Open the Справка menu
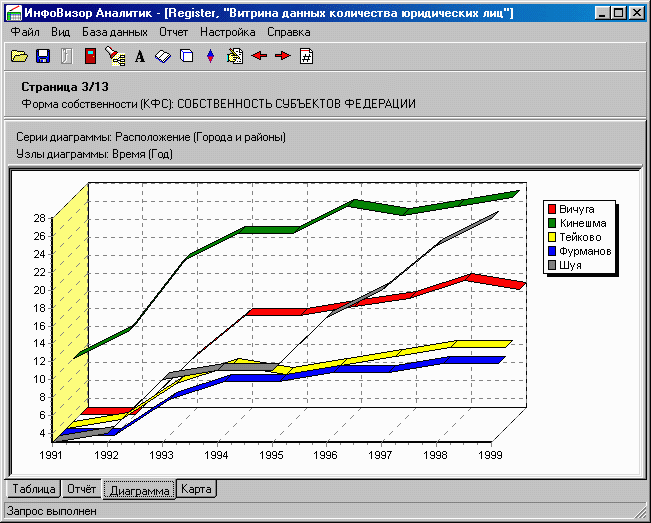The image size is (651, 523). [x=289, y=32]
